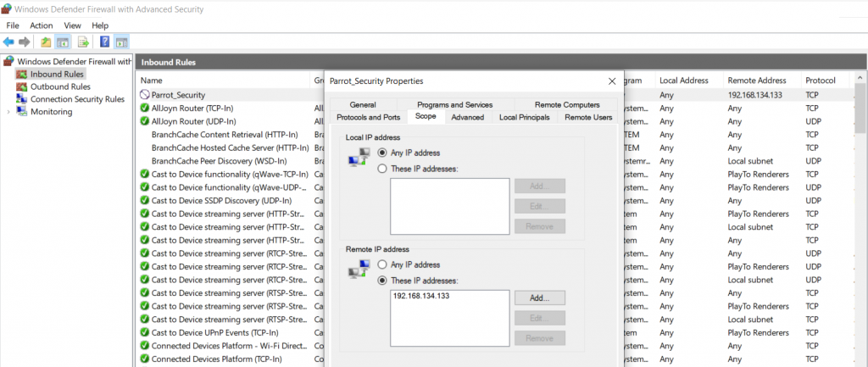Click the Export List toolbar icon

tap(84, 42)
